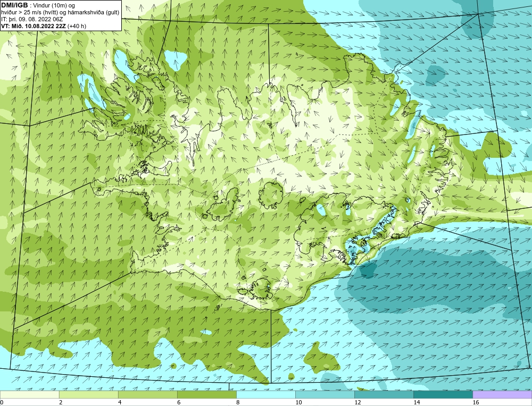Image resolution: width=532 pixels, height=406 pixels.
Task: Click the 'IT: þri. 09. 08. 2022 06Z' line
Action: (32, 19)
